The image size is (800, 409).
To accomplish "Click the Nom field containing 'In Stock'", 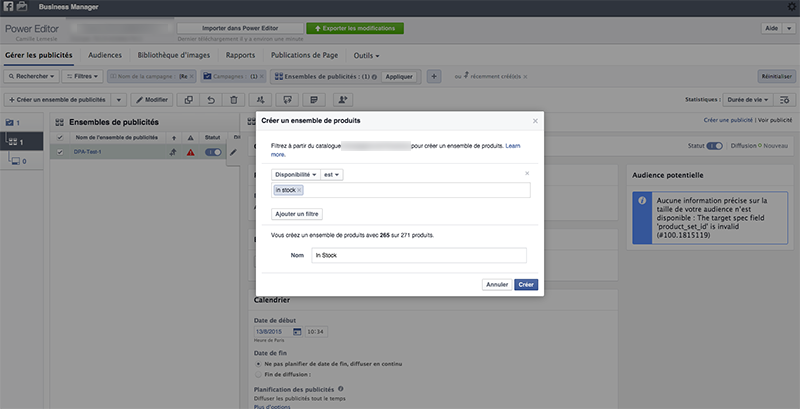I will click(x=419, y=255).
